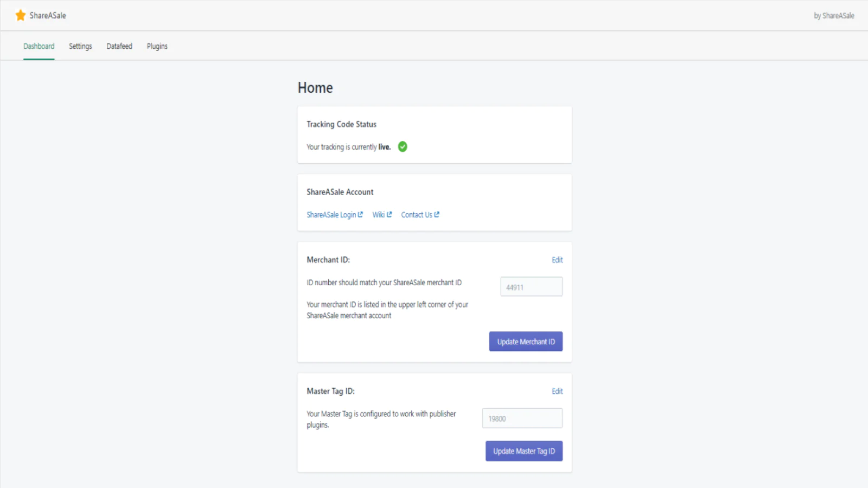
Task: Click the Home page heading
Action: [x=315, y=88]
